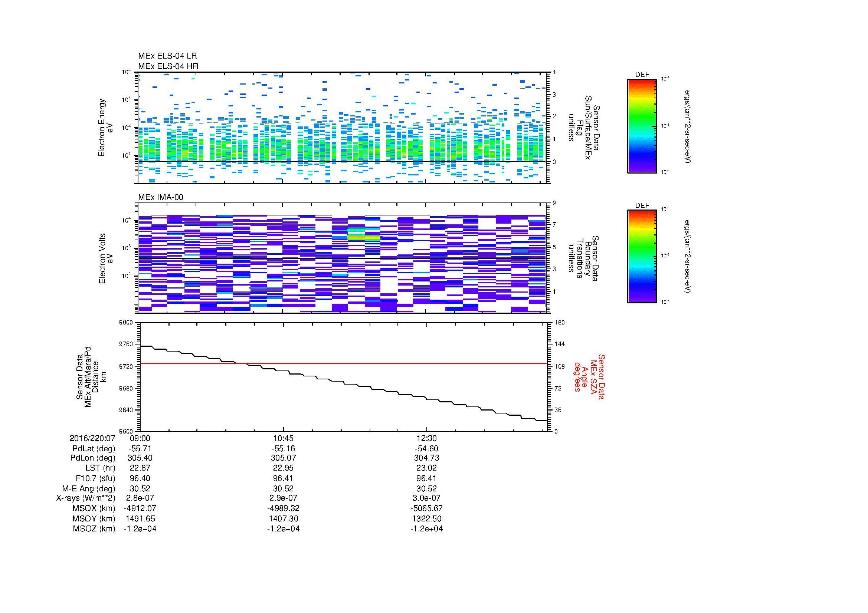Click the red SZA line in the bottom plot
Viewport: 868px width, 613px height.
343,363
